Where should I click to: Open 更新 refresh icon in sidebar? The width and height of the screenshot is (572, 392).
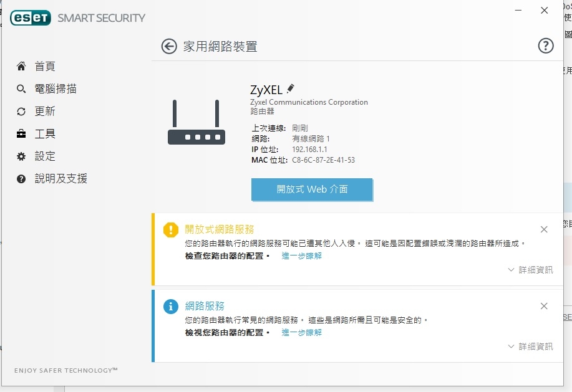click(x=21, y=112)
